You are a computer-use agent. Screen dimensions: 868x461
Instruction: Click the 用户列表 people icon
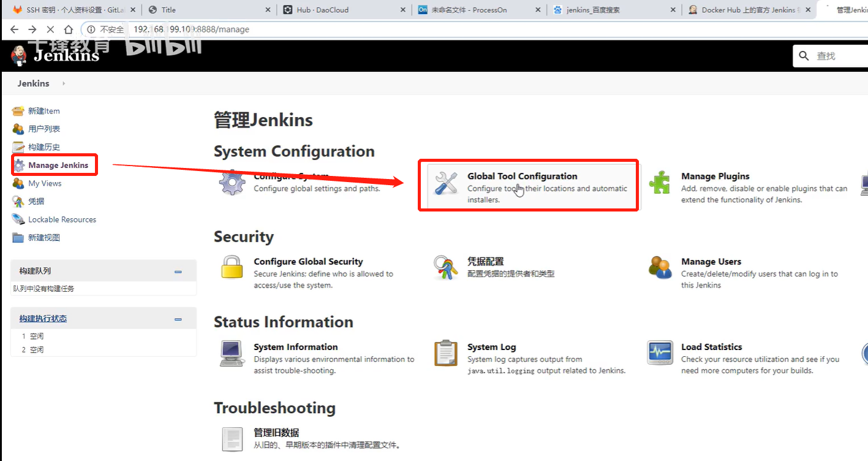coord(18,129)
